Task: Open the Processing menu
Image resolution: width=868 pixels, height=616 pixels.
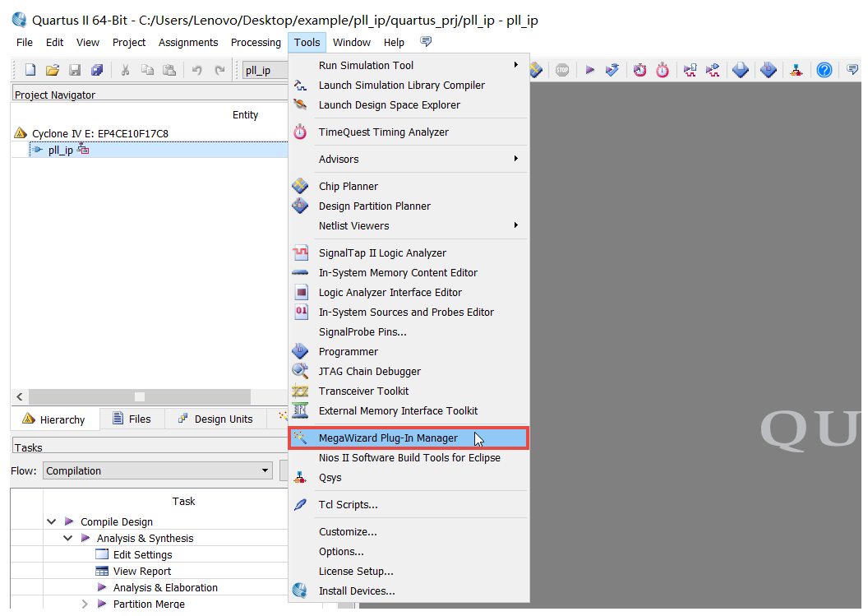Action: click(x=256, y=43)
